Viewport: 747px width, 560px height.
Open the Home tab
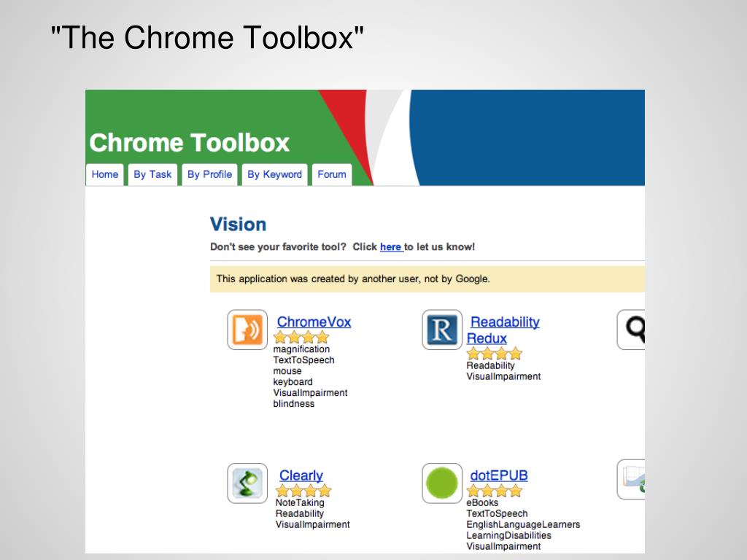pyautogui.click(x=105, y=174)
